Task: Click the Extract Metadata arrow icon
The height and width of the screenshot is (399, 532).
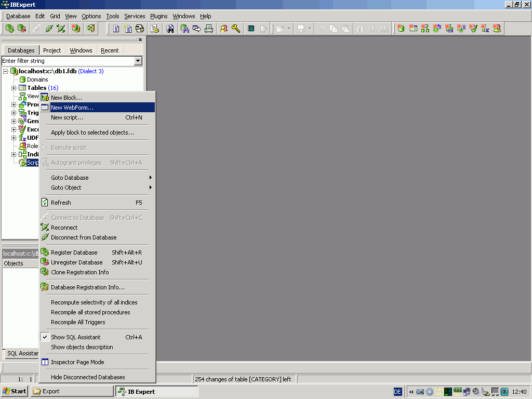Action: pyautogui.click(x=197, y=29)
